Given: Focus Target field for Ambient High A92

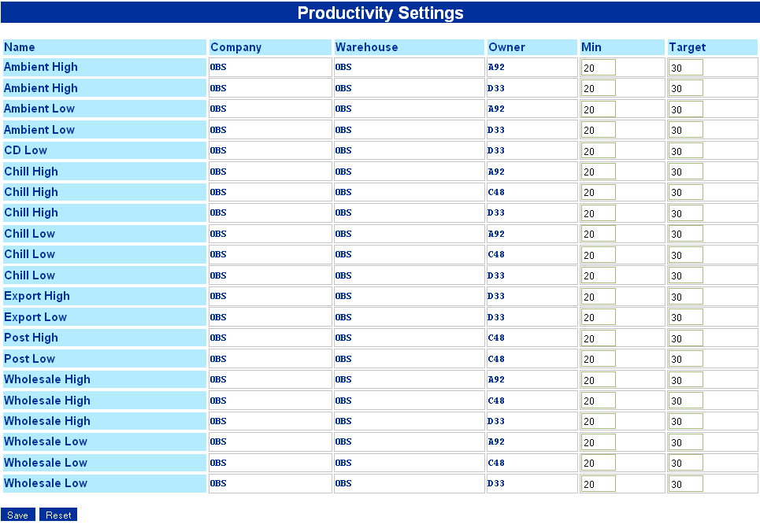Looking at the screenshot, I should (x=686, y=68).
